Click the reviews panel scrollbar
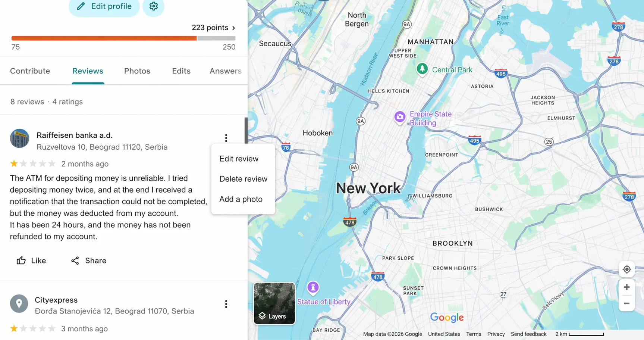The height and width of the screenshot is (340, 644). coord(246,130)
